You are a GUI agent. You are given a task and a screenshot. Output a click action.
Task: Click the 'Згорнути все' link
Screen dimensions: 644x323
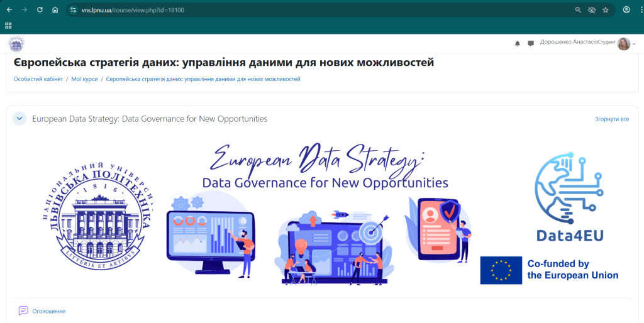[611, 119]
